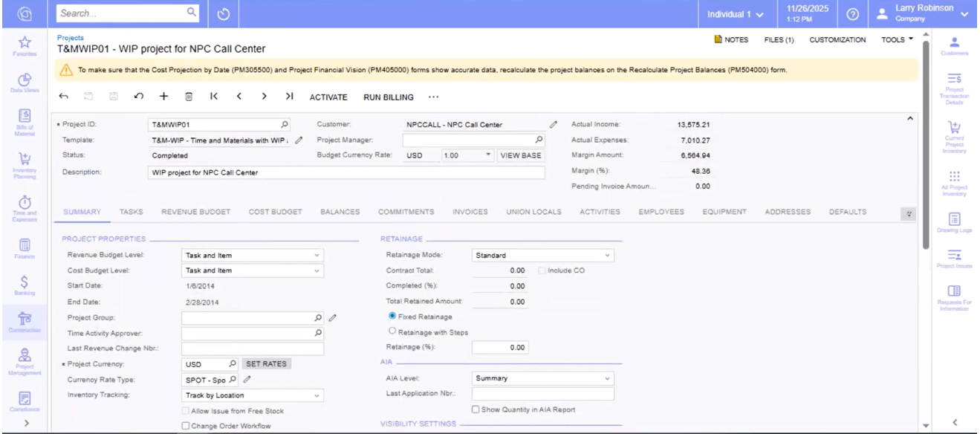
Task: Open the Retainage Mode dropdown
Action: pyautogui.click(x=543, y=255)
